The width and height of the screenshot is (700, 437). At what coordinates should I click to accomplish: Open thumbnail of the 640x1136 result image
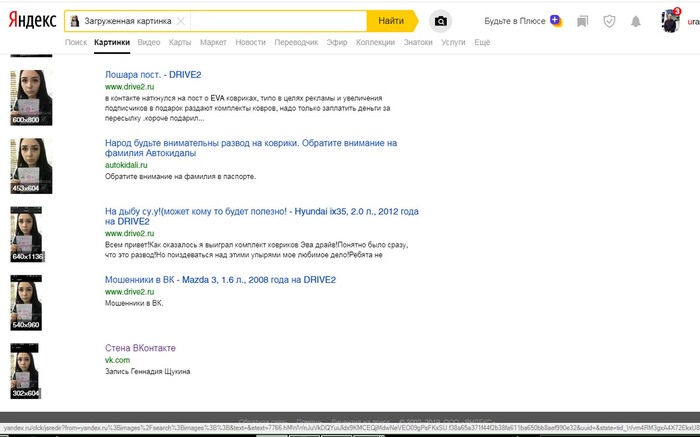[x=26, y=234]
